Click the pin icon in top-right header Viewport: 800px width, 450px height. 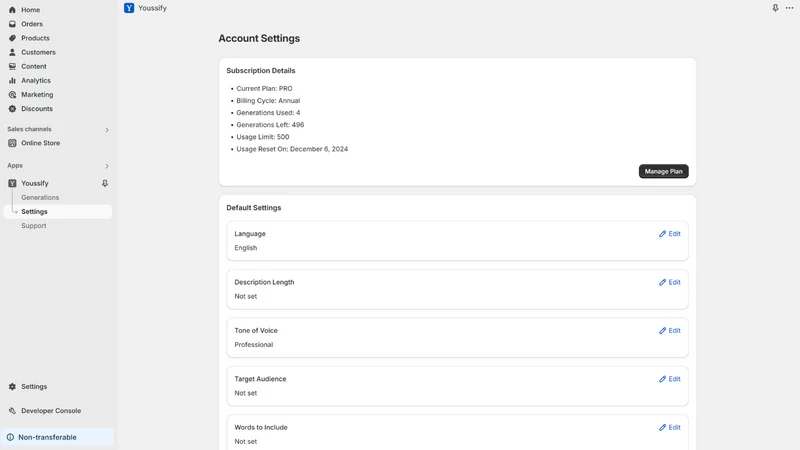[x=775, y=8]
